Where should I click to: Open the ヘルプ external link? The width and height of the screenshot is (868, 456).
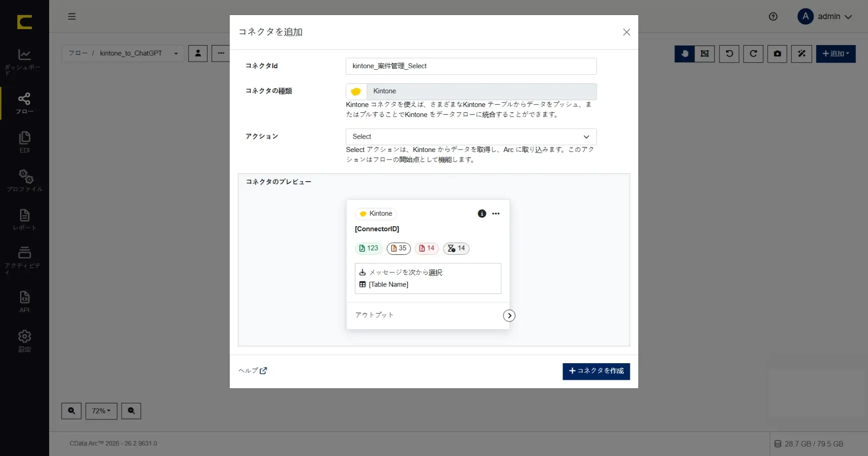click(x=253, y=371)
